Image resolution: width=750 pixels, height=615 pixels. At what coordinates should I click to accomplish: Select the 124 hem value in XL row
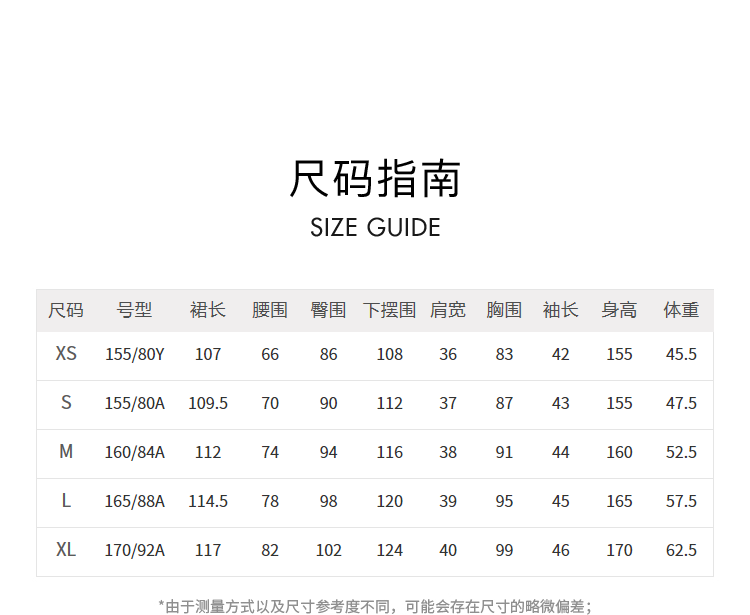click(x=389, y=550)
